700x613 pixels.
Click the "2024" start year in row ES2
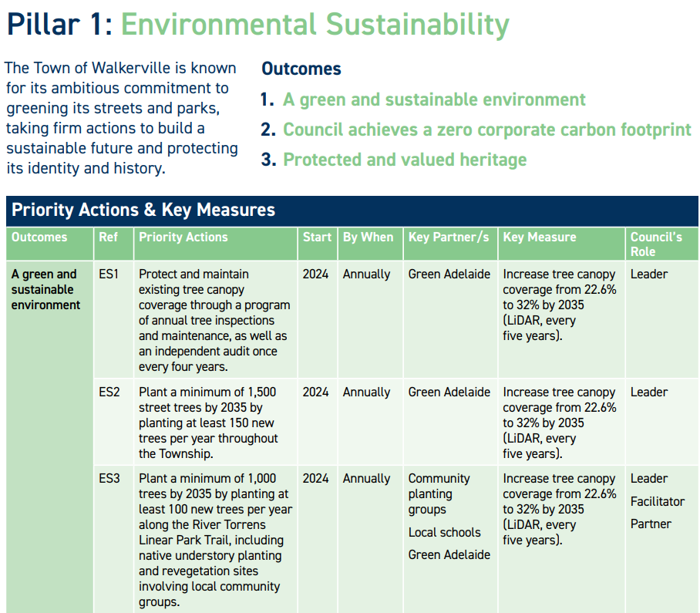315,392
